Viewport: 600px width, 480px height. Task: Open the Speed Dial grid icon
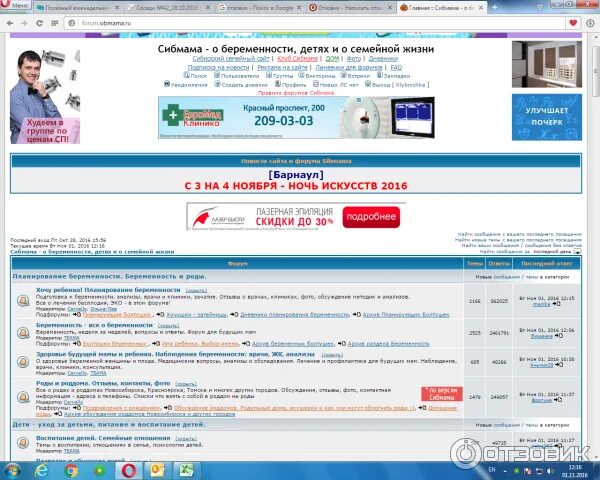[x=55, y=23]
